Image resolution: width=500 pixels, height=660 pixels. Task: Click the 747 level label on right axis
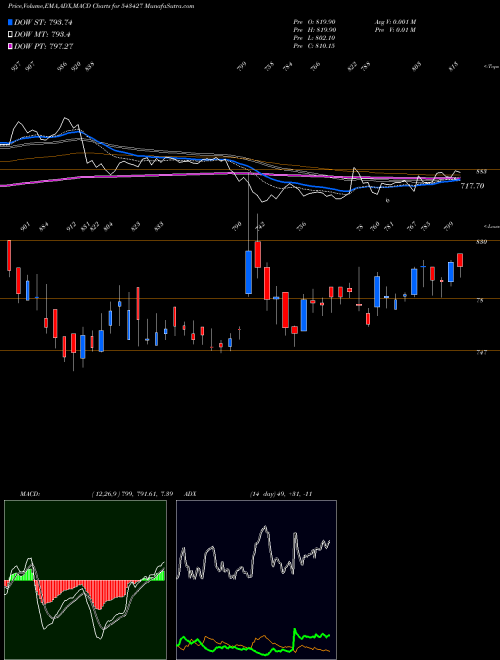pyautogui.click(x=482, y=352)
